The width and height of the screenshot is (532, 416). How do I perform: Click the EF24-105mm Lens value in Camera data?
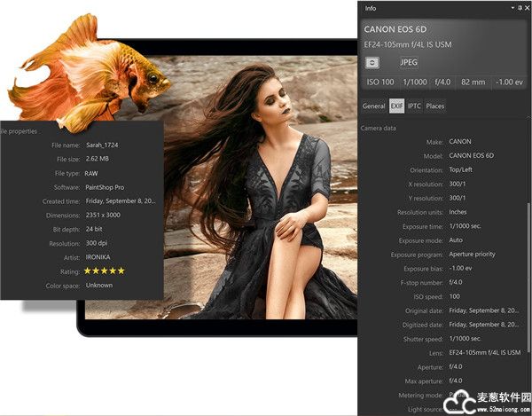tap(485, 352)
